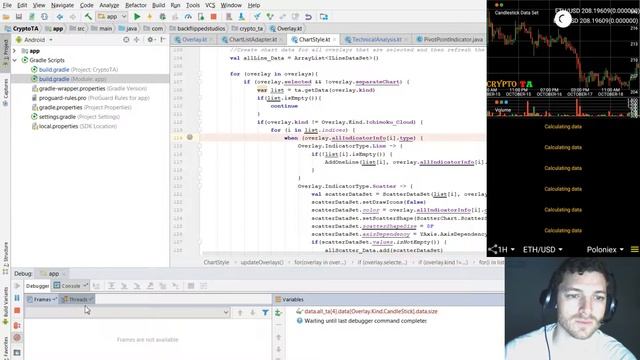Expand the app module tree node
The image size is (640, 360).
[15, 51]
